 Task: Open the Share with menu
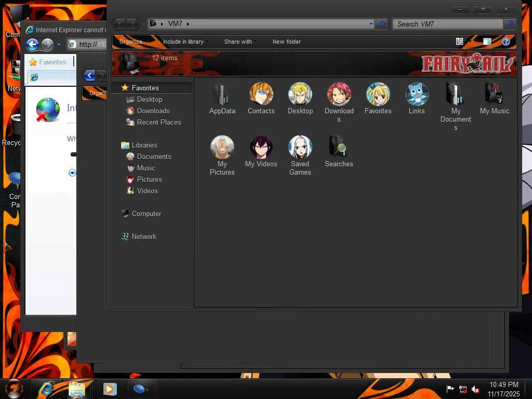click(x=240, y=42)
